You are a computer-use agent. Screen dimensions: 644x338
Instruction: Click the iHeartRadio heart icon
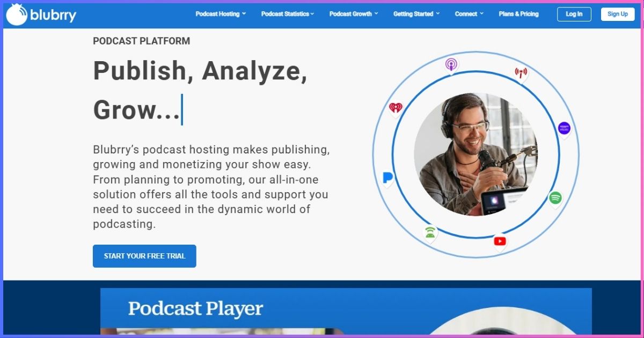click(396, 108)
